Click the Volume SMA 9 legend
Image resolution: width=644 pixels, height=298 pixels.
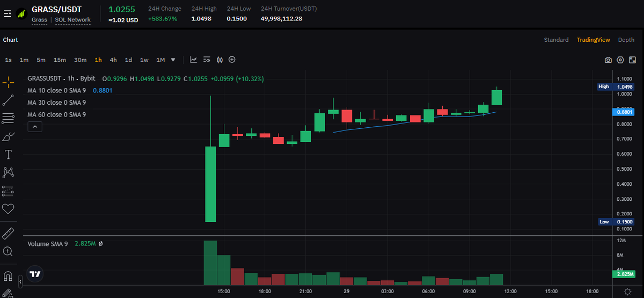[x=49, y=244]
